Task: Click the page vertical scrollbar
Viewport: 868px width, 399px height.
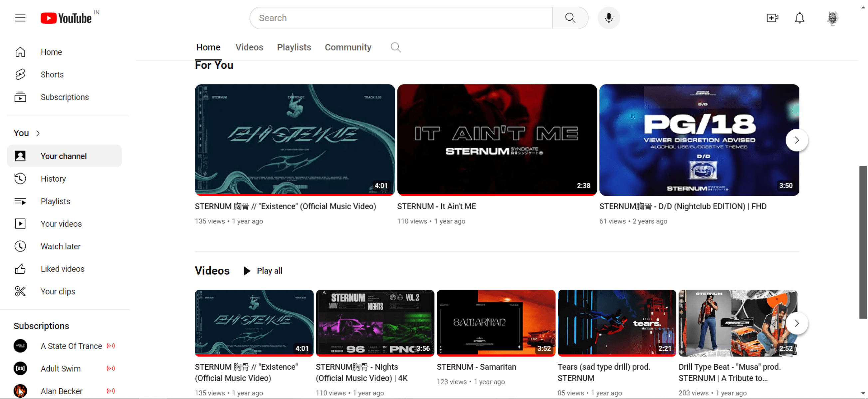Action: tap(863, 242)
